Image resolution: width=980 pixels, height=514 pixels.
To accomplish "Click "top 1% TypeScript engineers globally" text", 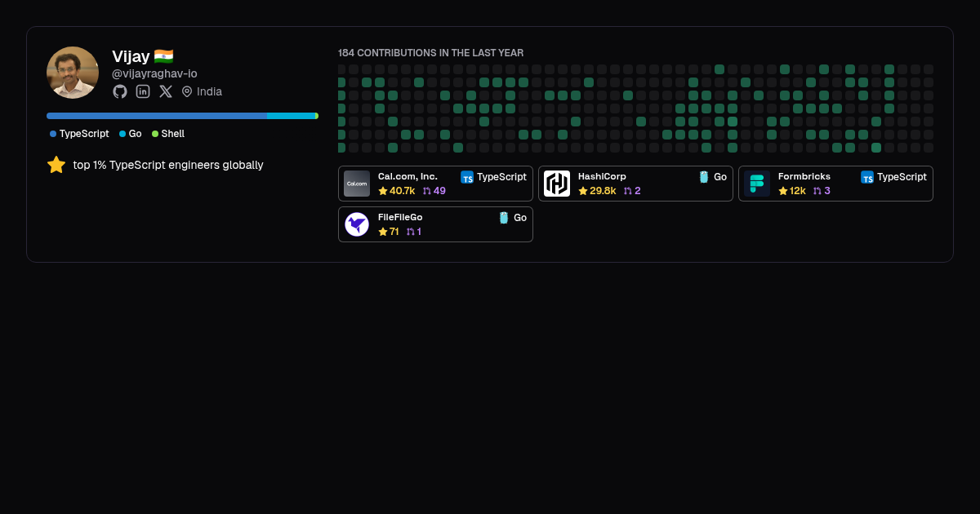I will coord(168,165).
